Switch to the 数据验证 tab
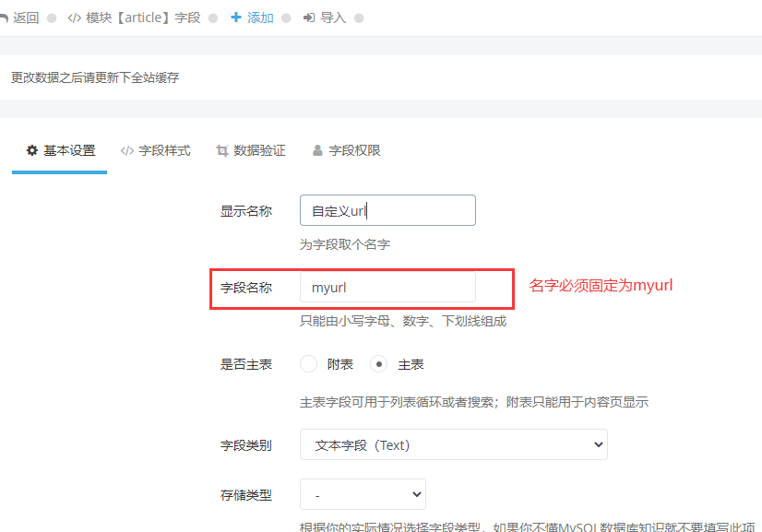The image size is (762, 532). [251, 150]
